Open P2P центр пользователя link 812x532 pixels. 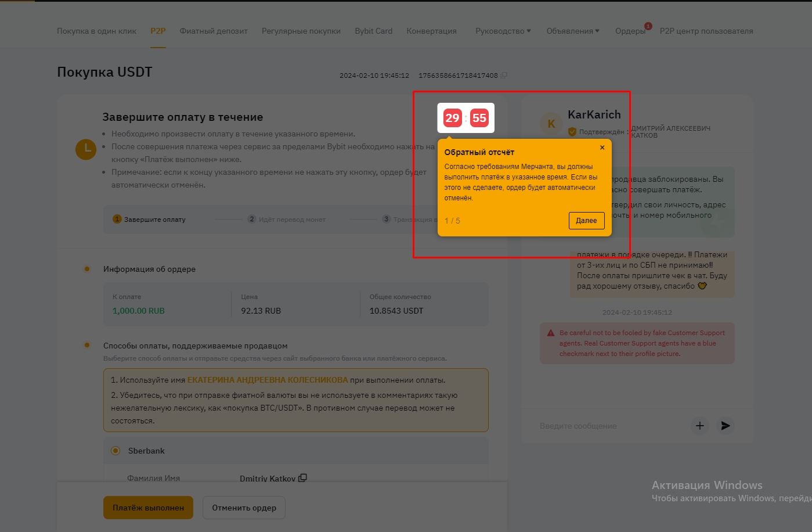tap(706, 31)
